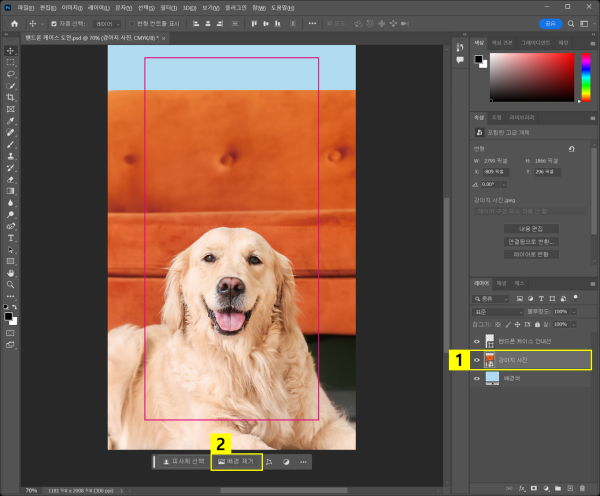
Task: Enable the 변형 컨트롤 표시 checkbox
Action: [131, 22]
